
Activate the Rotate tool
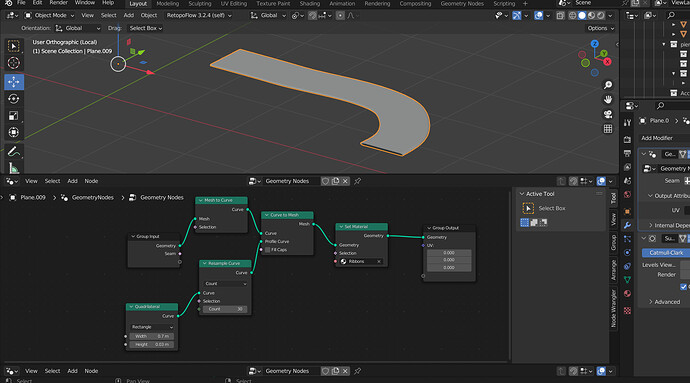pyautogui.click(x=14, y=99)
